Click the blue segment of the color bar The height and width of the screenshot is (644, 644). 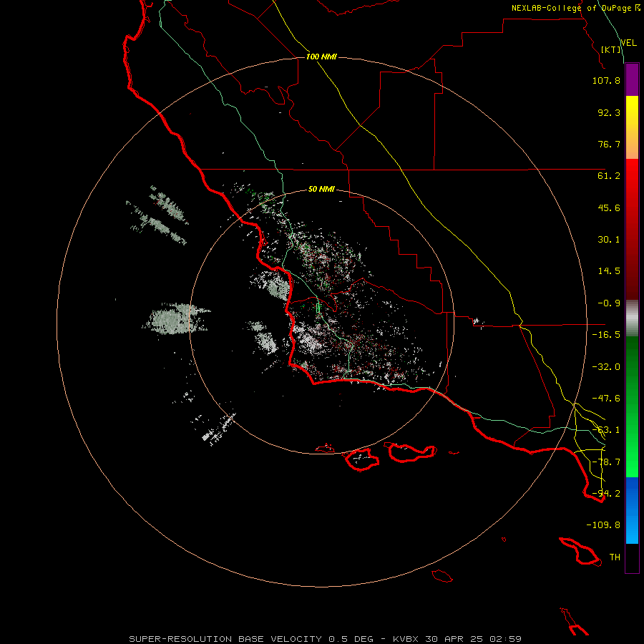(x=632, y=510)
